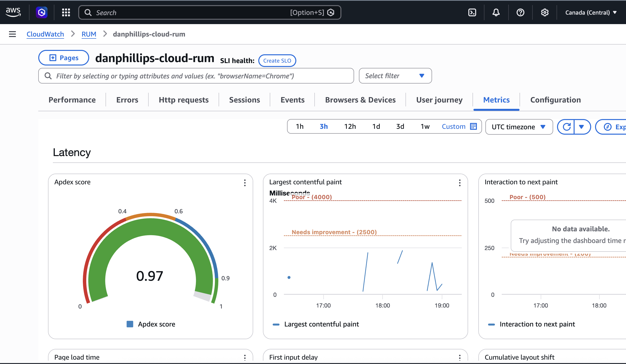Open kebab menu on Apdex score widget
The image size is (626, 364).
245,183
